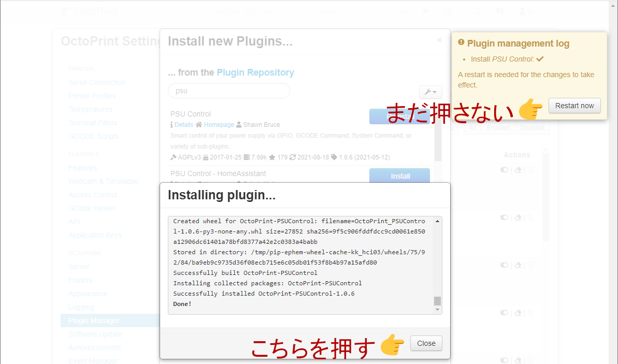Click the cleanup eraser icon in the fourth Actions row
618x364 pixels.
[x=519, y=313]
